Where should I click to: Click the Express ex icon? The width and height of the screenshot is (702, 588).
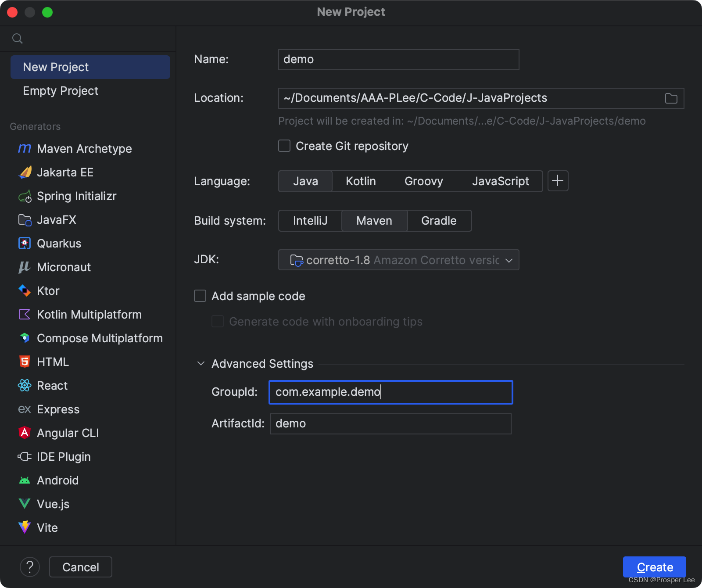click(x=25, y=409)
